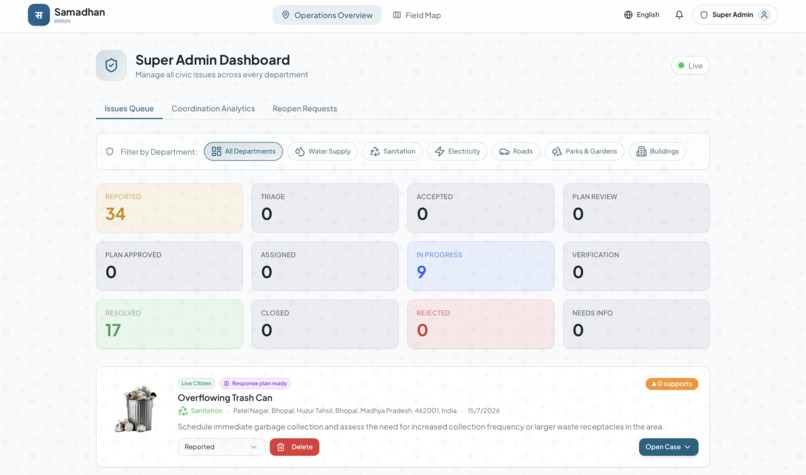Select the Resolved 17 stat card

[170, 324]
